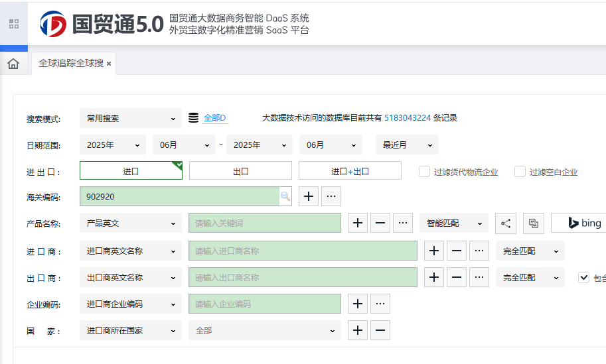Image resolution: width=606 pixels, height=364 pixels.
Task: Open the 全部D link
Action: tap(215, 118)
